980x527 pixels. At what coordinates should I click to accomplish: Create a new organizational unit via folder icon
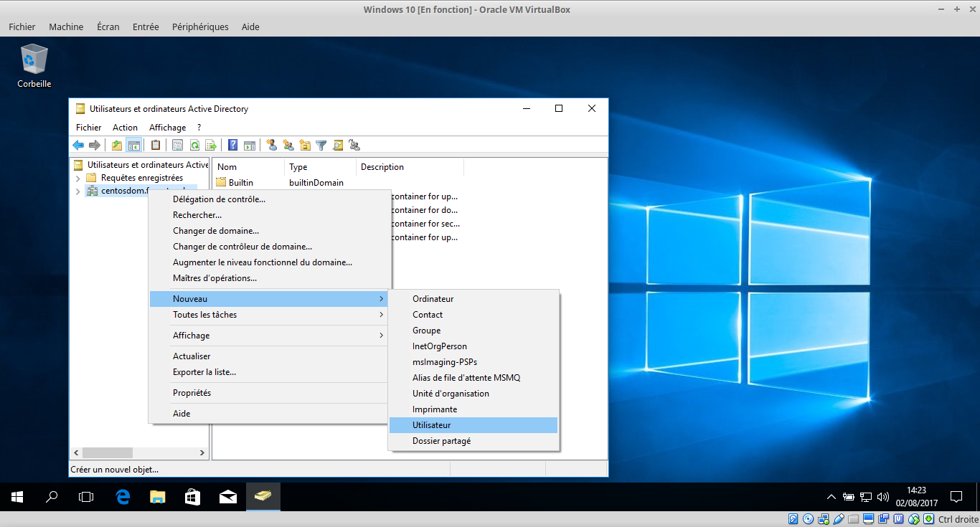click(x=305, y=146)
